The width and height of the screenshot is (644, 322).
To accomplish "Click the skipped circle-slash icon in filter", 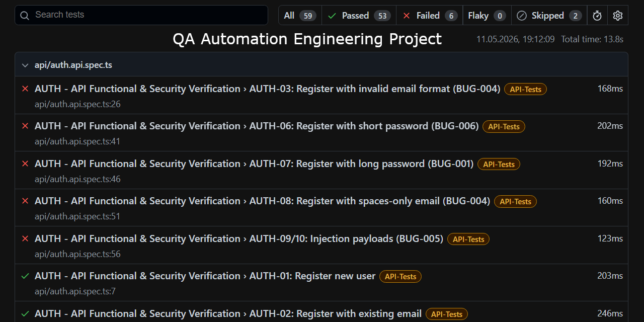I will [522, 16].
